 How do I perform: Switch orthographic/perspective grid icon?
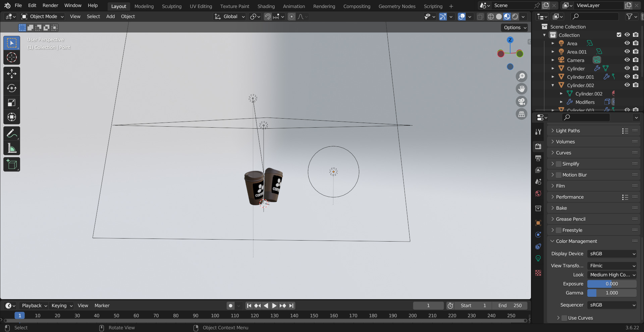point(522,114)
